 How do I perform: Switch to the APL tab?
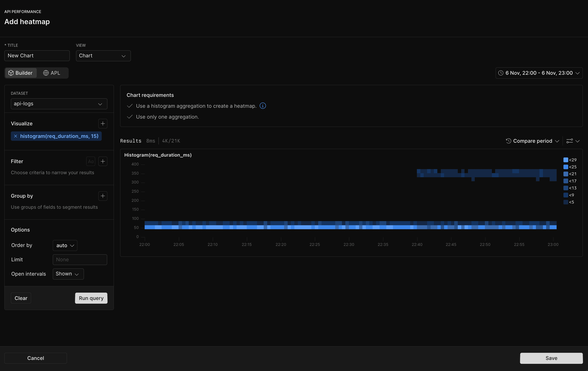[52, 73]
